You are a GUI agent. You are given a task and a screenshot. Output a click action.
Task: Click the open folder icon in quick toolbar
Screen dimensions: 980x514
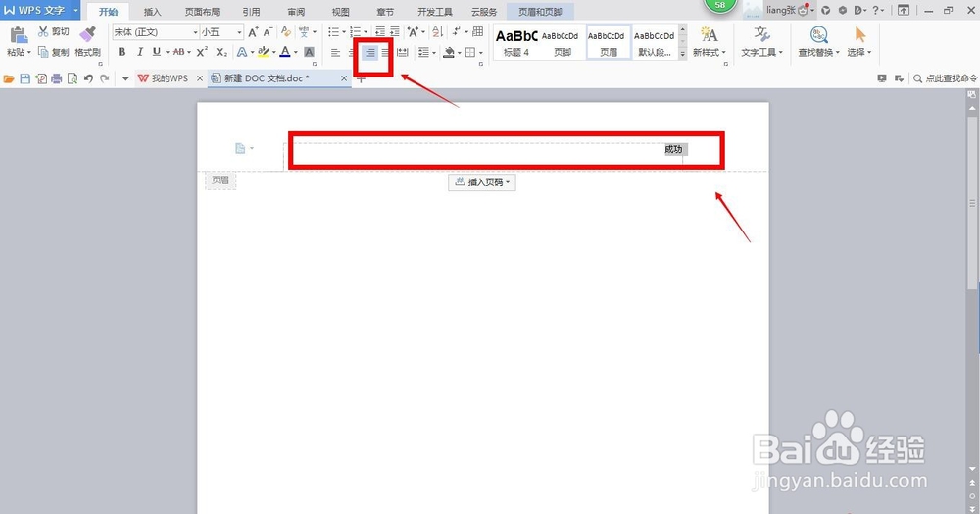(8, 78)
